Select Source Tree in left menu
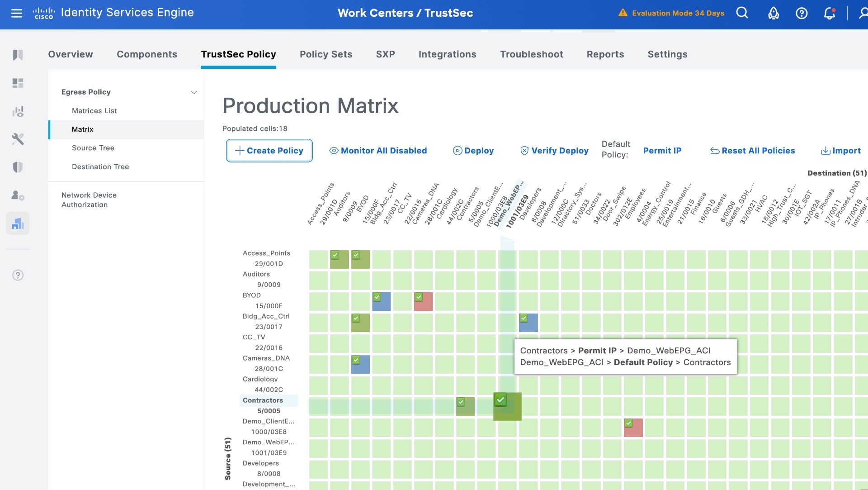Screen dimensions: 868x490 tap(93, 148)
